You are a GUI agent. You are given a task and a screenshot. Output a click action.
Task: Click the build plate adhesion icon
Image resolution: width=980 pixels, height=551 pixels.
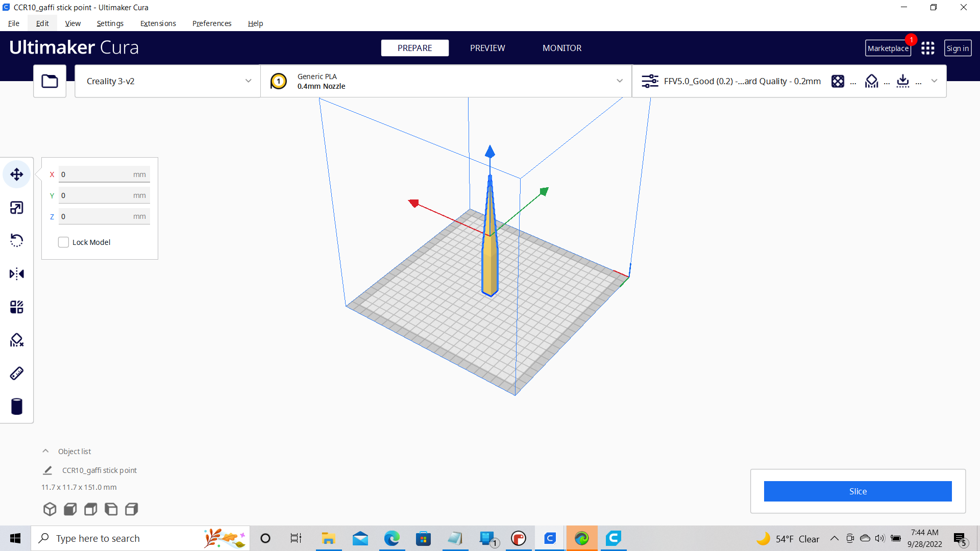click(x=903, y=81)
